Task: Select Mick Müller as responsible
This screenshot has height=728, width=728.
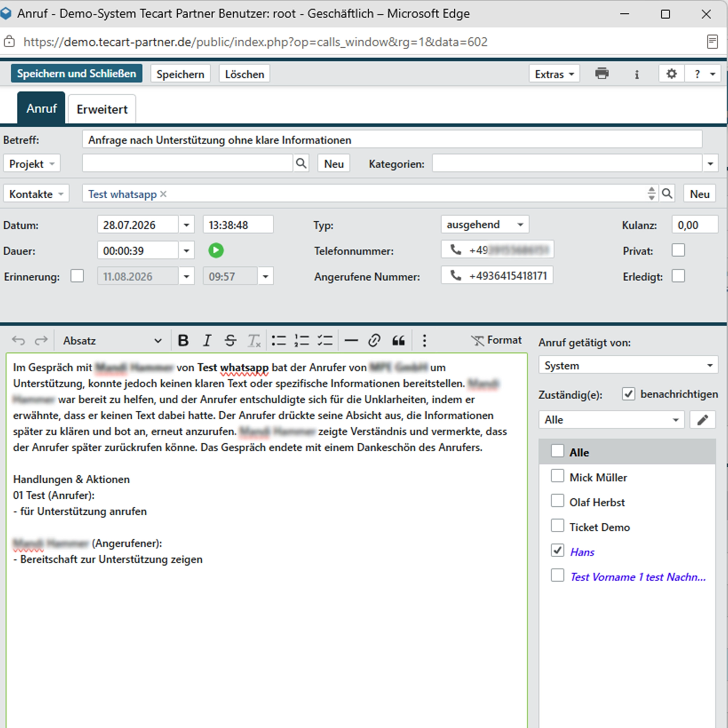Action: tap(557, 476)
